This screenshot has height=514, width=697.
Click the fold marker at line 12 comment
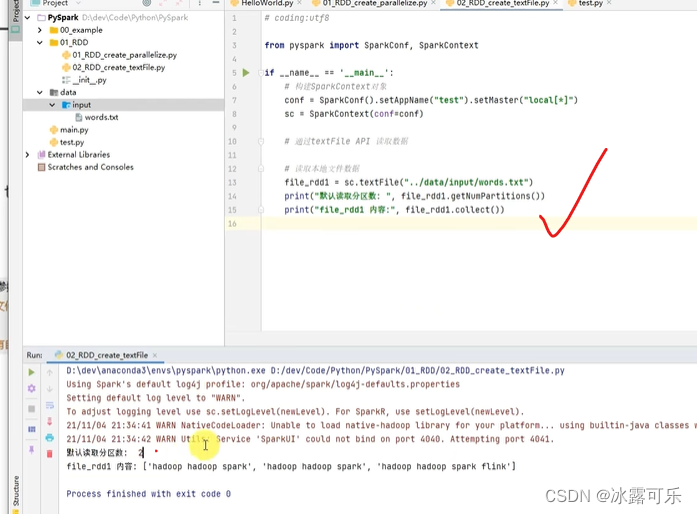pos(261,169)
